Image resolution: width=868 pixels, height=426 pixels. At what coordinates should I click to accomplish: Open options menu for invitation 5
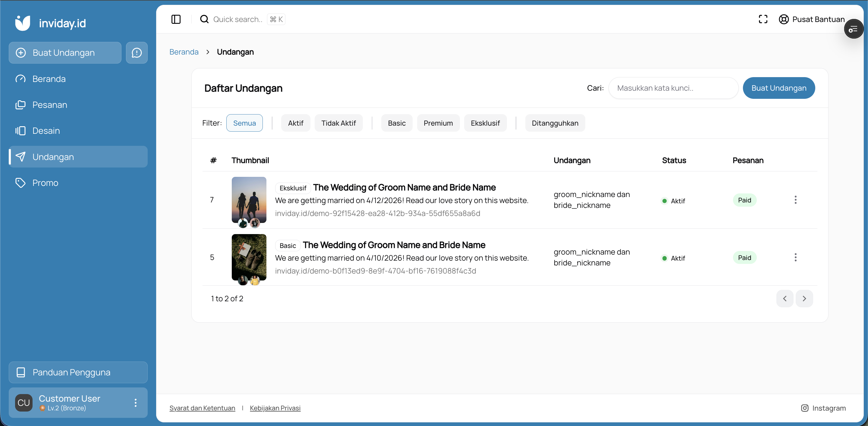pos(795,257)
